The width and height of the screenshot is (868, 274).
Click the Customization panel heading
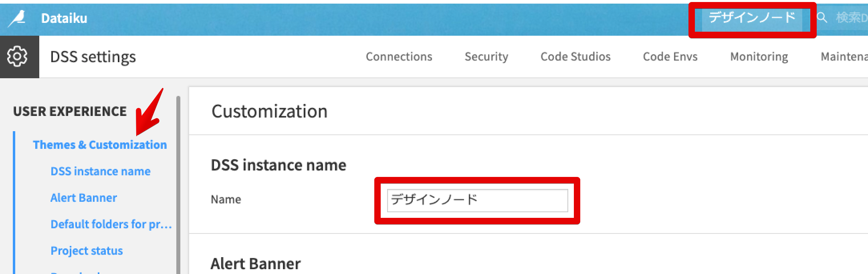pos(269,111)
